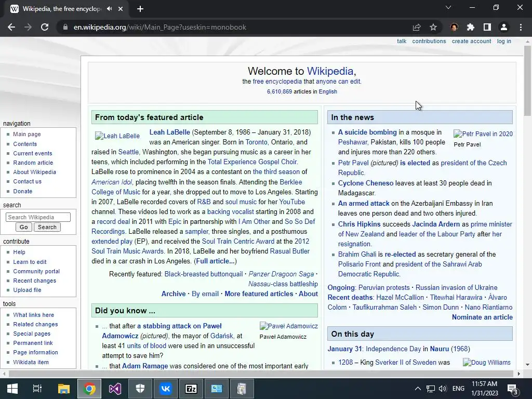532x399 pixels.
Task: Open the talk link
Action: pos(402,41)
